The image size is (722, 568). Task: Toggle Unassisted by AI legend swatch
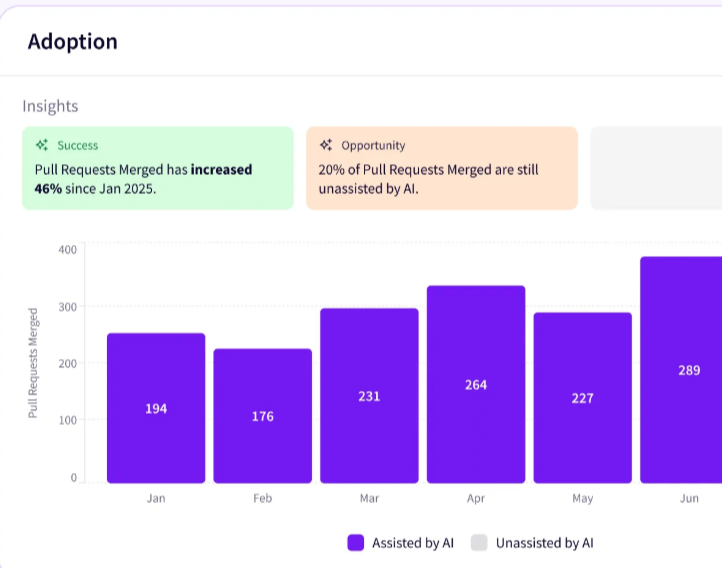[479, 543]
